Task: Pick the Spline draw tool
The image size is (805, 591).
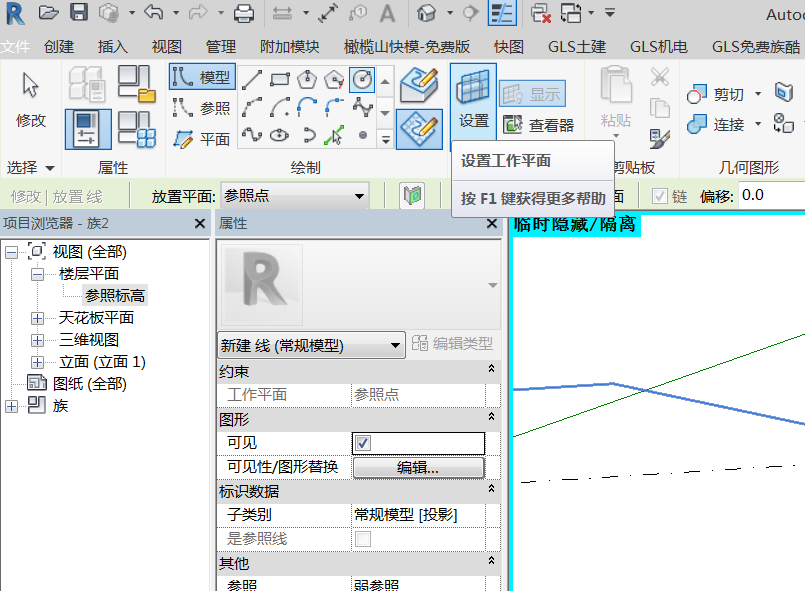Action: (x=362, y=107)
